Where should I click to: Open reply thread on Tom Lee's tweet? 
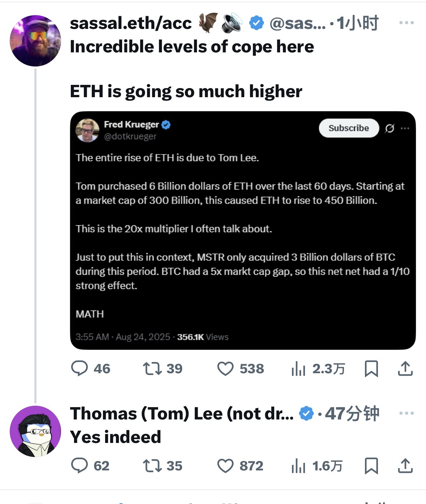tap(79, 465)
